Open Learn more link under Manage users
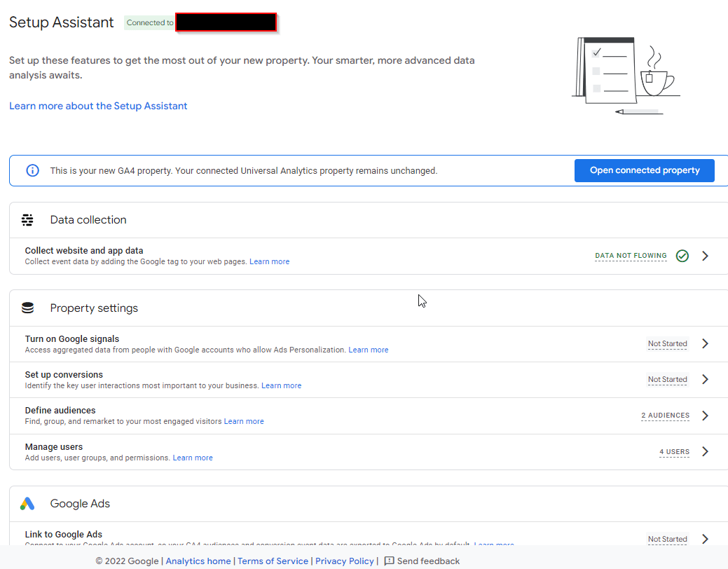The image size is (728, 569). (x=193, y=458)
